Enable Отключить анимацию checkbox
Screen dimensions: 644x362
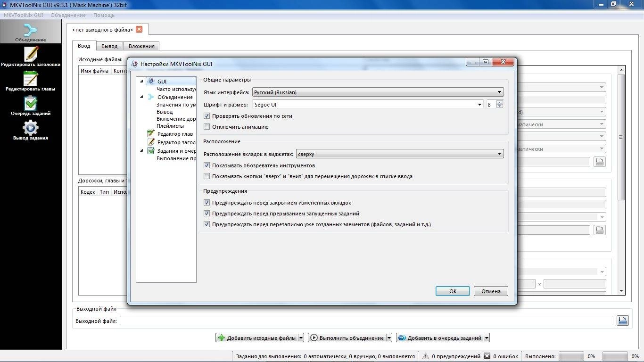coord(206,127)
